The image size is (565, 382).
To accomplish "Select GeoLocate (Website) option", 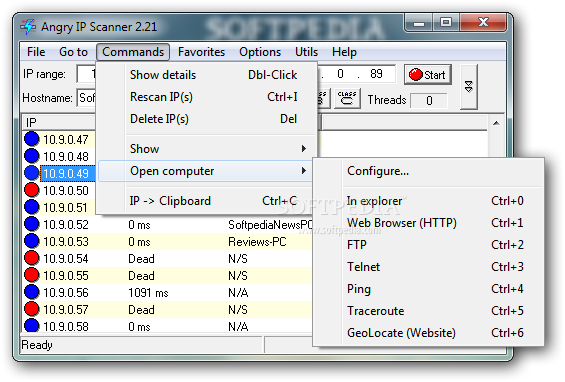I will (428, 333).
